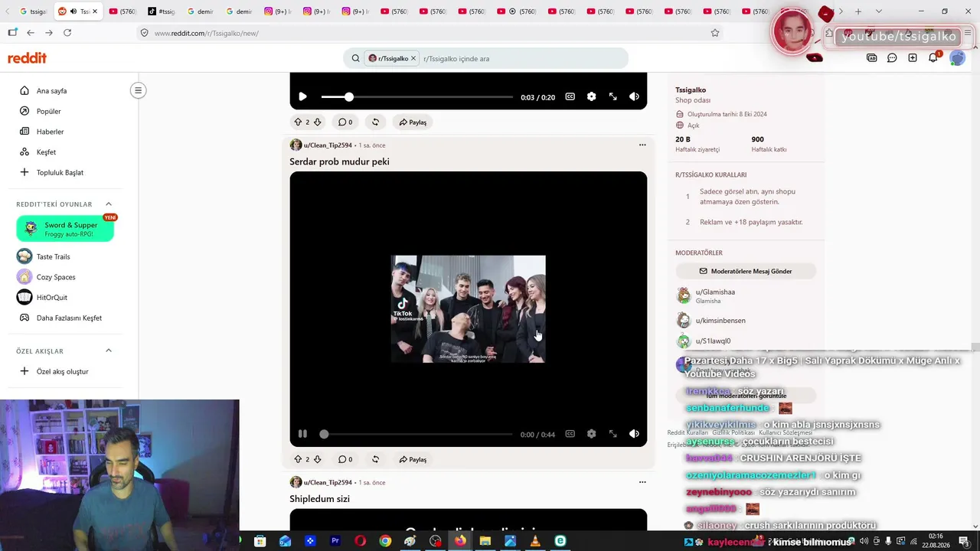Select Topluluk Başlat in sidebar

coord(61,172)
